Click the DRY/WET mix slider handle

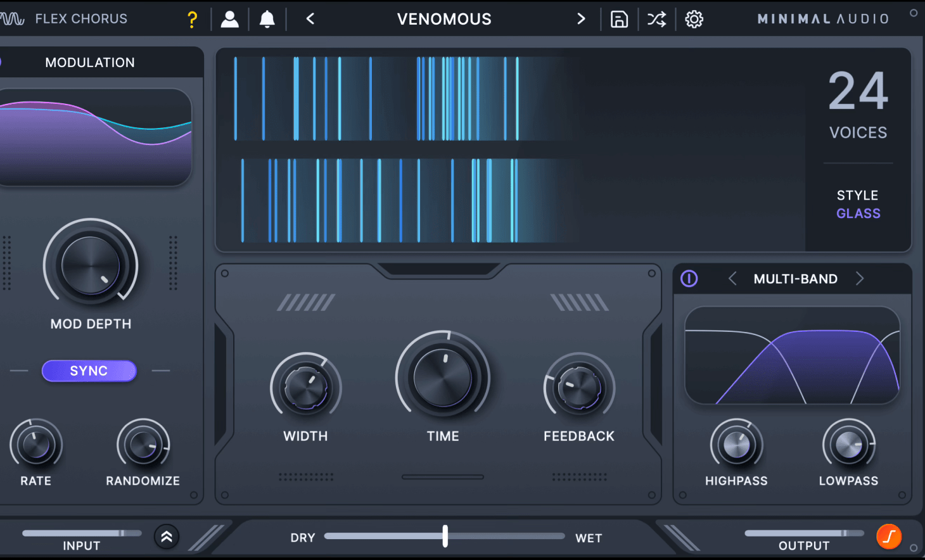[445, 536]
